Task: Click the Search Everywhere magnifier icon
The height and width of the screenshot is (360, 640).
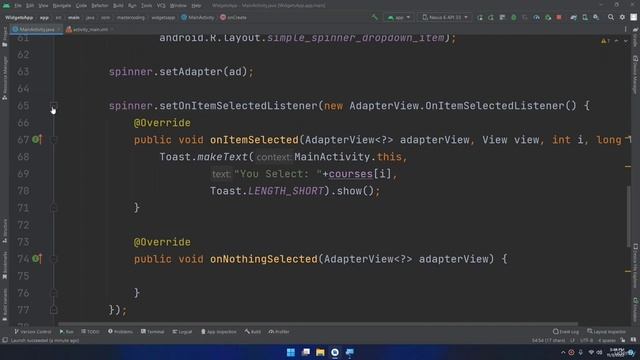Action: tap(611, 18)
